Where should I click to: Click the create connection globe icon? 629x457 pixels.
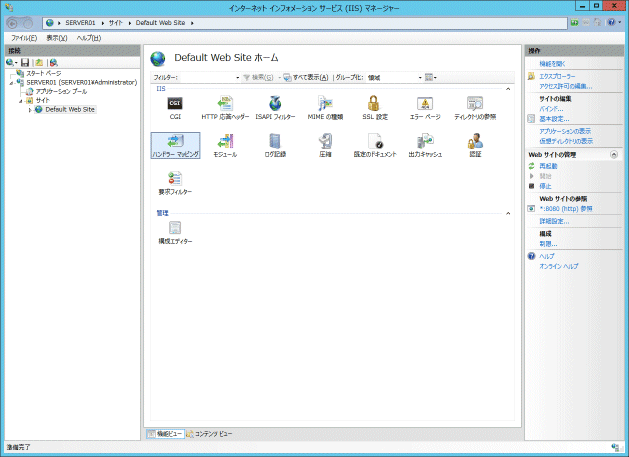click(10, 63)
